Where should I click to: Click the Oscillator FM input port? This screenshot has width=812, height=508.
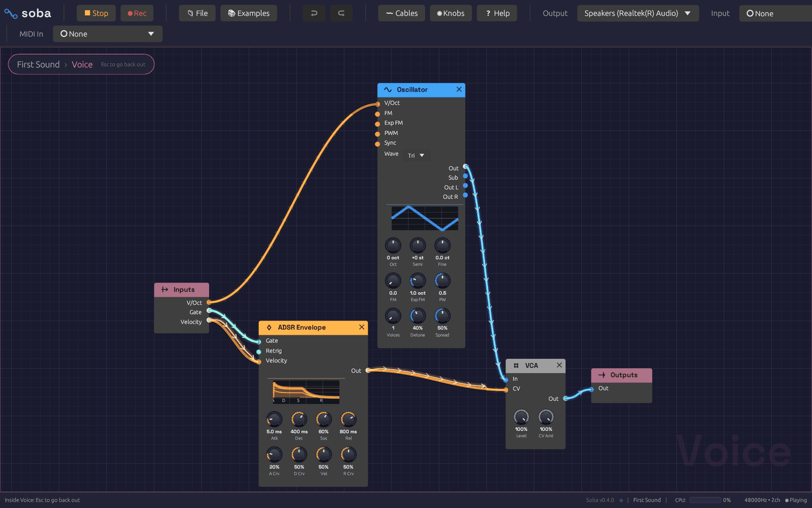pos(378,114)
